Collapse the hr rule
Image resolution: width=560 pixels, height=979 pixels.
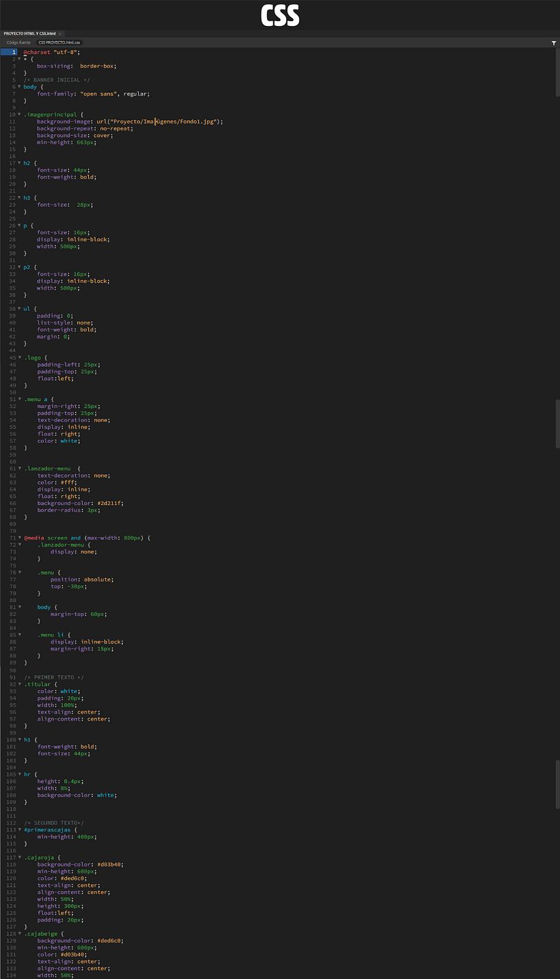click(x=19, y=774)
